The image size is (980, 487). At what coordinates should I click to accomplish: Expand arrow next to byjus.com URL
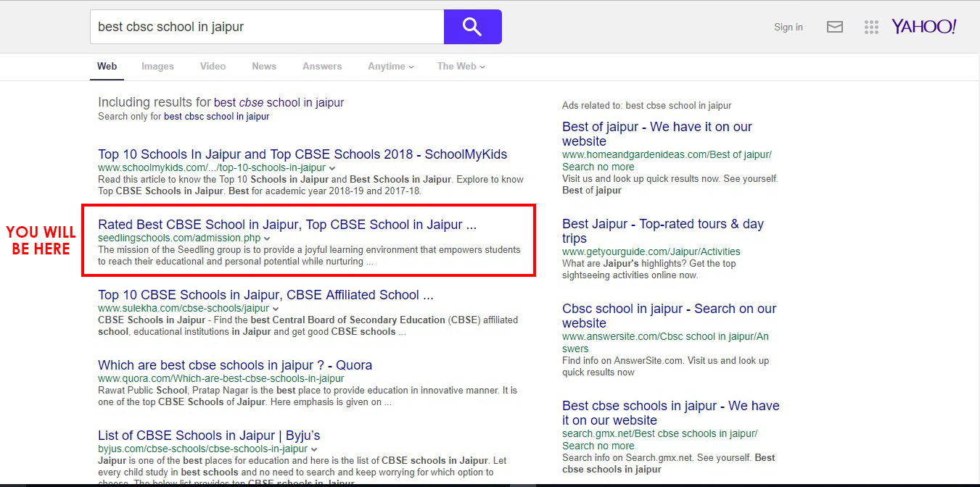coord(314,449)
